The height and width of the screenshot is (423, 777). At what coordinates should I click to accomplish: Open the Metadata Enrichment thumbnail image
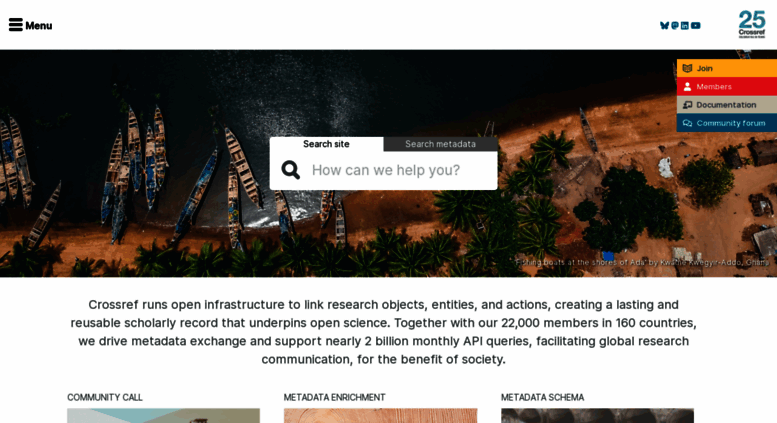381,416
